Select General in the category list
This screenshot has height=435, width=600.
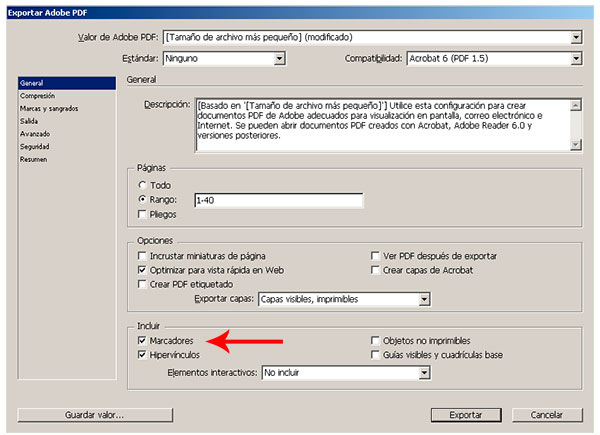[67, 83]
